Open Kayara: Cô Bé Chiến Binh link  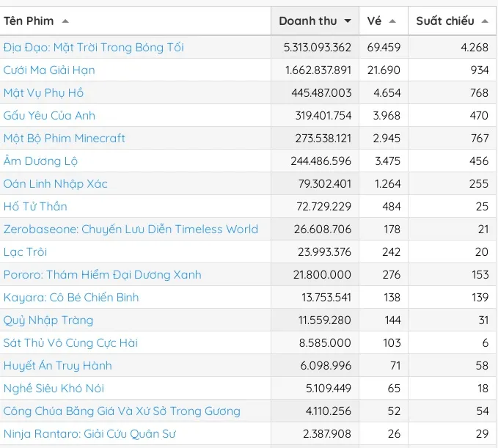[71, 298]
